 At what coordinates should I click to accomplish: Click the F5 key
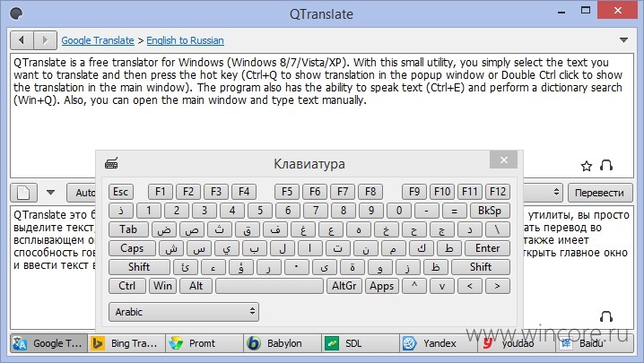click(x=287, y=192)
